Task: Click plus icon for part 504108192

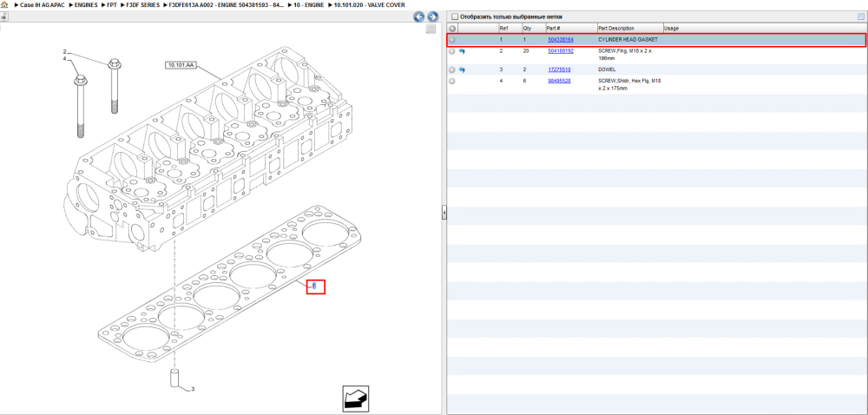Action: coord(452,51)
